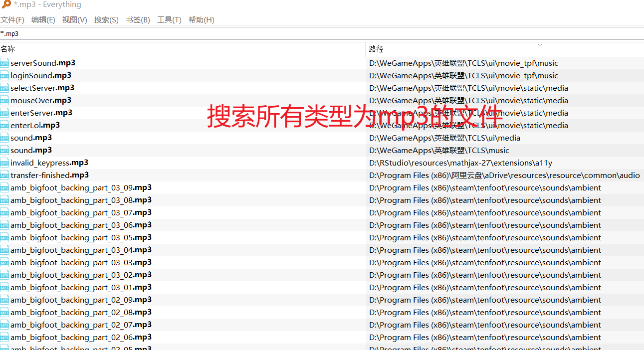Click the MP3 icon of amb_bigfoot_backing_part_03_07.mp3
Screen dimensions: 644x350
pyautogui.click(x=4, y=212)
